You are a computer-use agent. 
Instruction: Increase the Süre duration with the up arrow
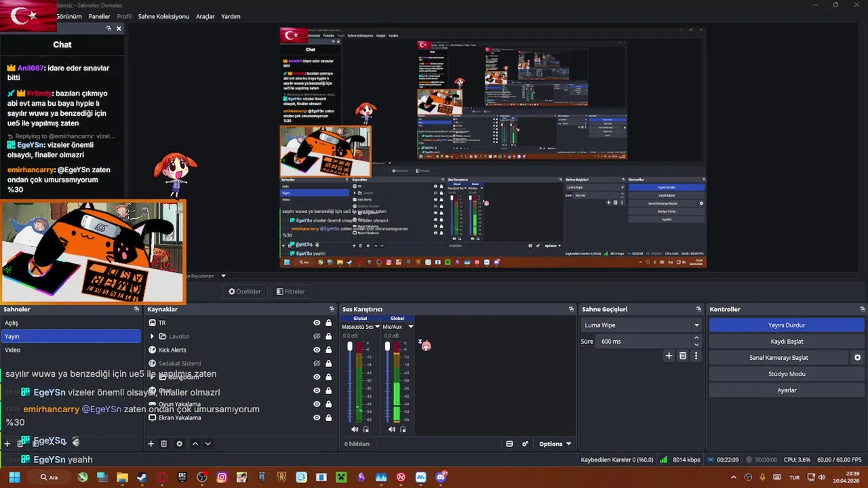coord(696,338)
